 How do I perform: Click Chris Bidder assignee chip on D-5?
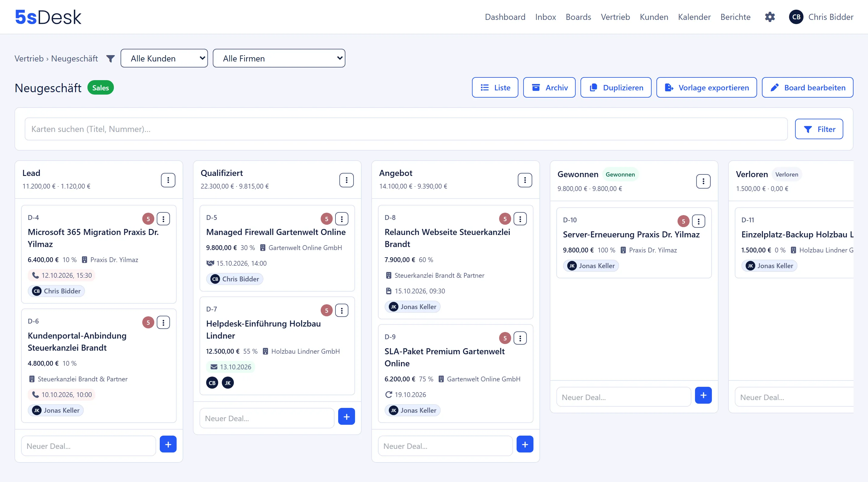click(x=234, y=279)
